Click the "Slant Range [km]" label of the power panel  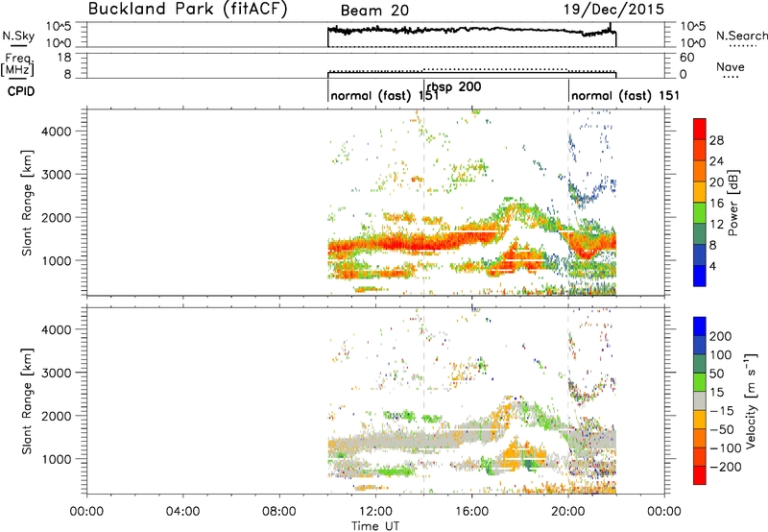pyautogui.click(x=27, y=203)
